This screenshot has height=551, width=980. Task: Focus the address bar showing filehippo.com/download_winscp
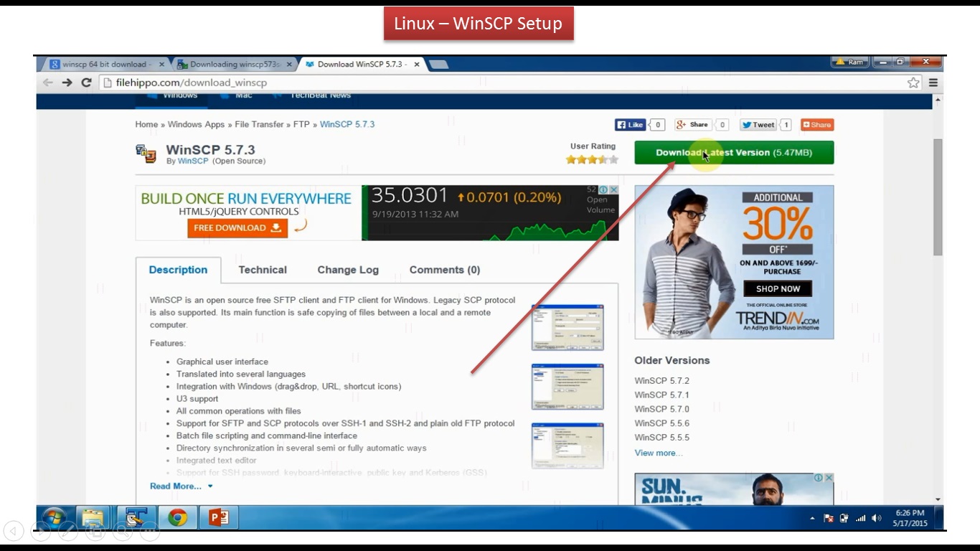(502, 83)
